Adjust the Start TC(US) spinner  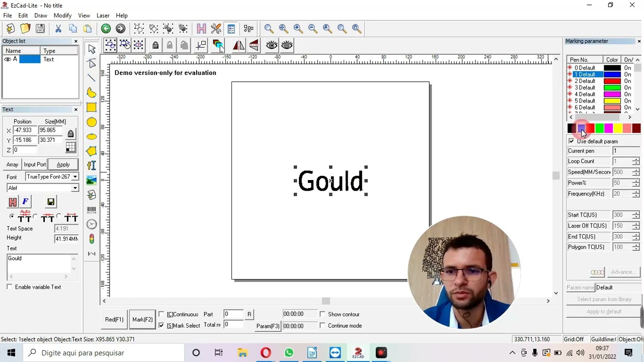click(x=636, y=215)
